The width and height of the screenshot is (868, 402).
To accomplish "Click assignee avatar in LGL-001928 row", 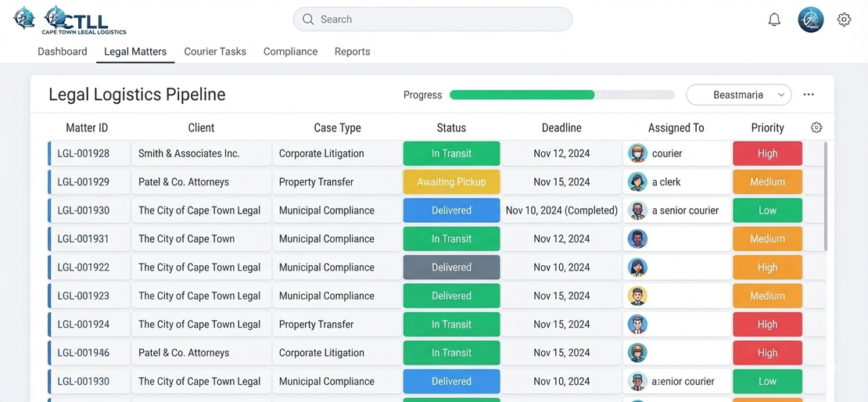I will [x=638, y=153].
